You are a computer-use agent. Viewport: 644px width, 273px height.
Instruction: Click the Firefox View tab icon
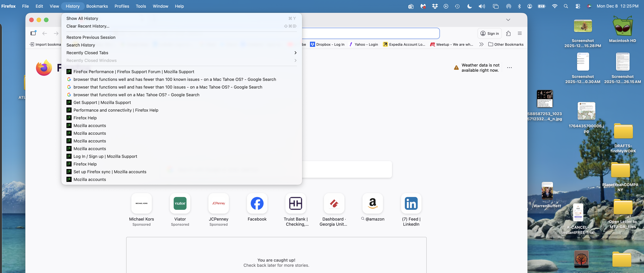coord(33,33)
